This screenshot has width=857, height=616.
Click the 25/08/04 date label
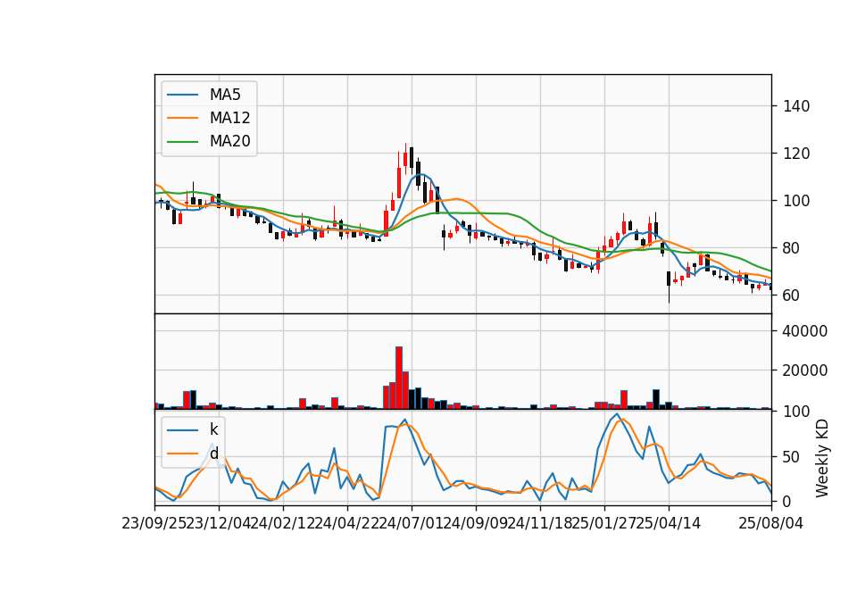pyautogui.click(x=771, y=523)
